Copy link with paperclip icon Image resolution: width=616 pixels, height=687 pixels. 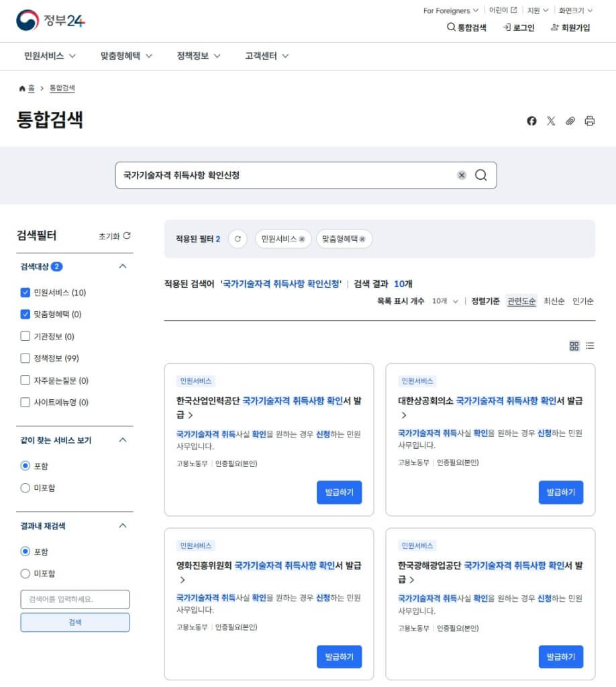pos(570,121)
